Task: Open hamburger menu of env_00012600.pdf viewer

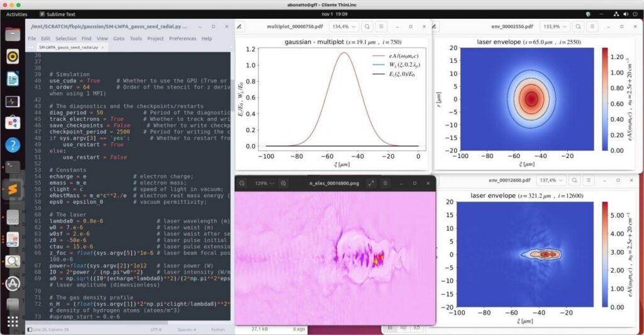Action: point(588,180)
